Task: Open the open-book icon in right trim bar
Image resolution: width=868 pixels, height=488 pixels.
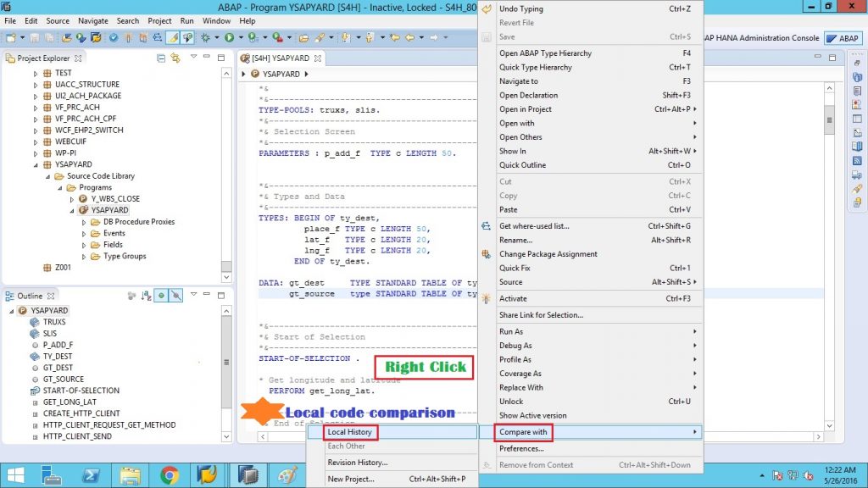Action: 857,147
